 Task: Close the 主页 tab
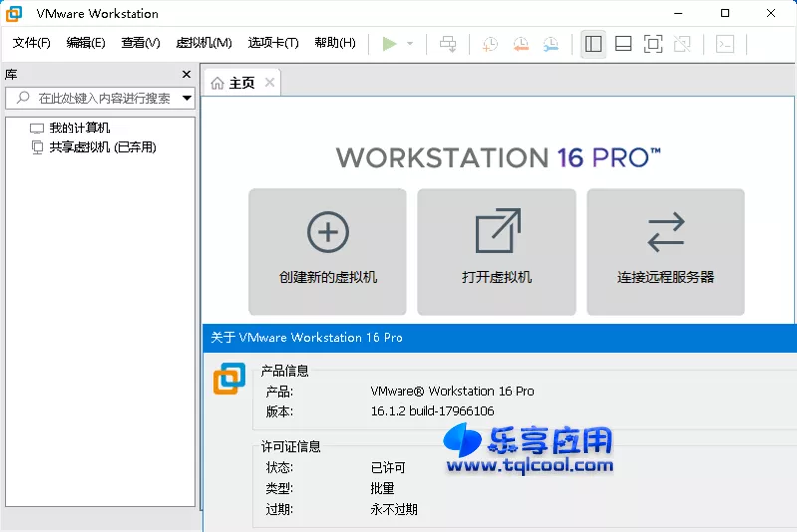pyautogui.click(x=269, y=82)
